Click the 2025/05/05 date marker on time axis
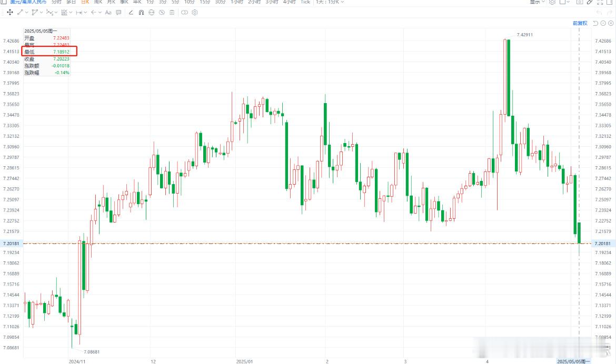This screenshot has width=616, height=364. [x=573, y=361]
